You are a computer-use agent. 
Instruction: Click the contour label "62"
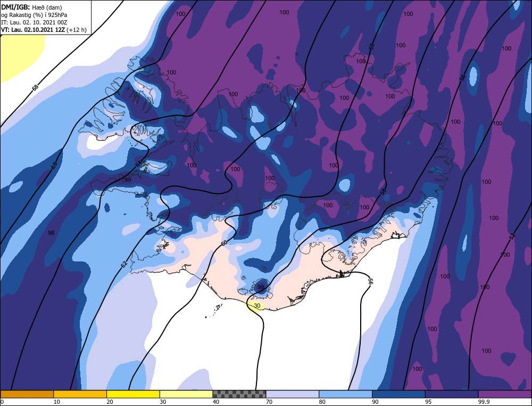(x=124, y=265)
